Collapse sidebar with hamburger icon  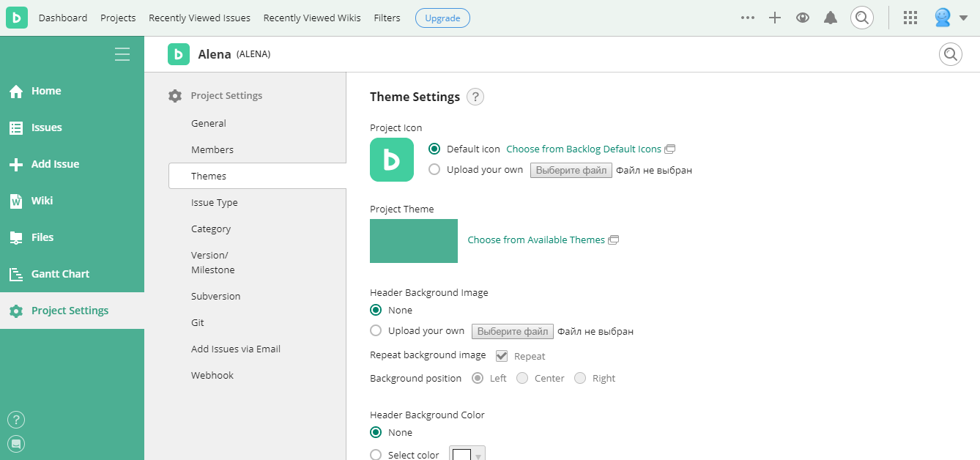pos(122,54)
